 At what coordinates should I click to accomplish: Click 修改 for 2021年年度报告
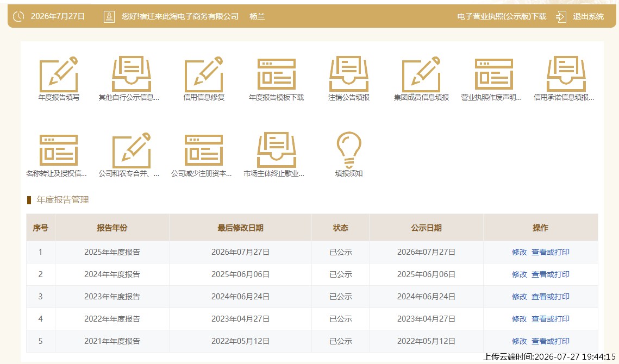point(519,341)
